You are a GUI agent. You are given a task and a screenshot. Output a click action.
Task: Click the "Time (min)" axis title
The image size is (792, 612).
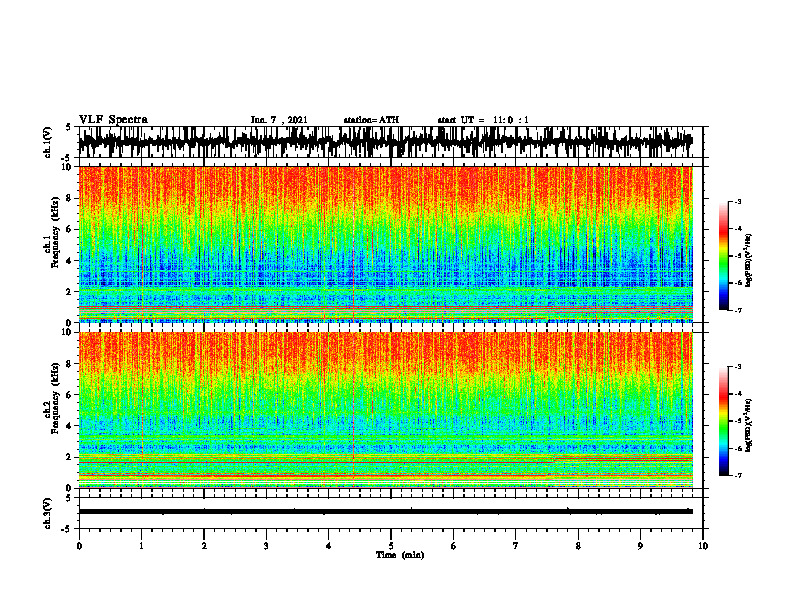[x=400, y=555]
